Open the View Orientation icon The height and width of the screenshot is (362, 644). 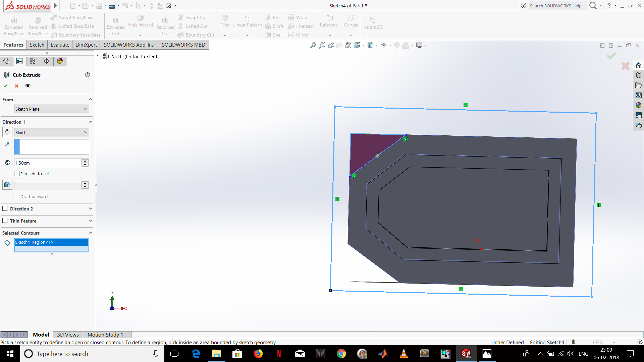(357, 45)
